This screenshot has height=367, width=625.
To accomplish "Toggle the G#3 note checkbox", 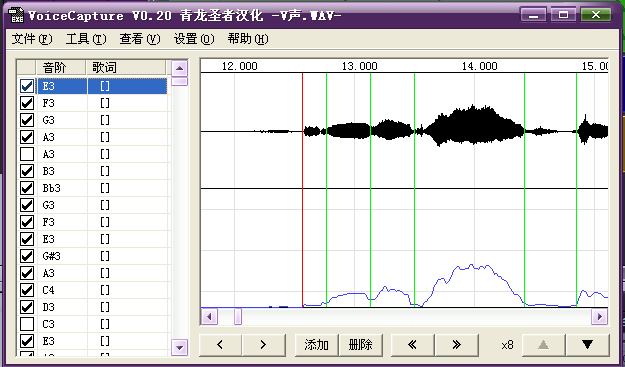I will (x=27, y=256).
